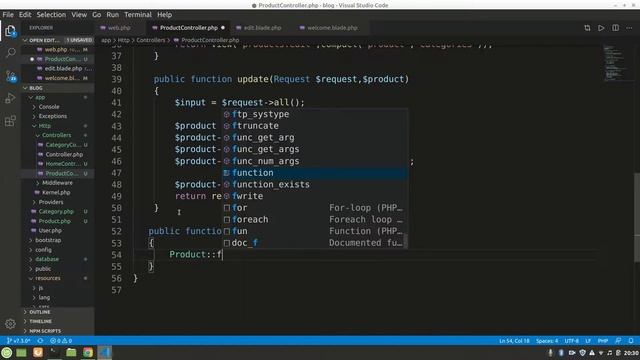The height and width of the screenshot is (360, 640).
Task: Open Kernel.php in explorer
Action: point(56,192)
